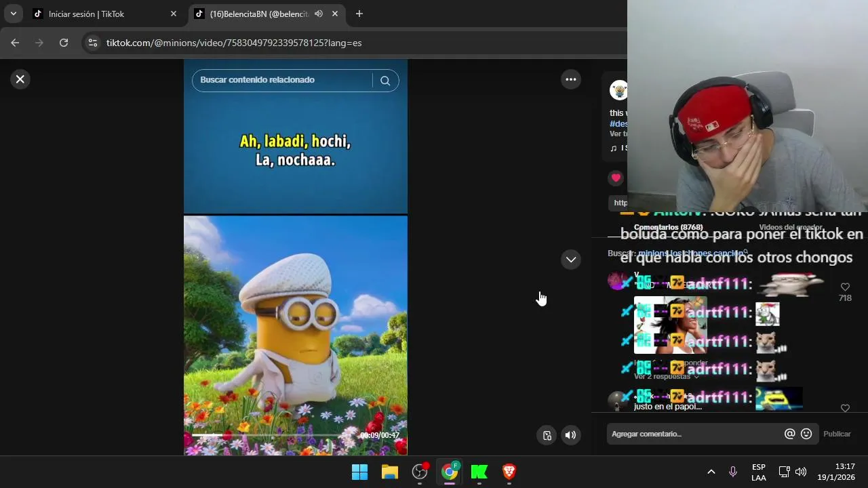
Task: Switch to 'Videos del creador' tab
Action: point(791,228)
